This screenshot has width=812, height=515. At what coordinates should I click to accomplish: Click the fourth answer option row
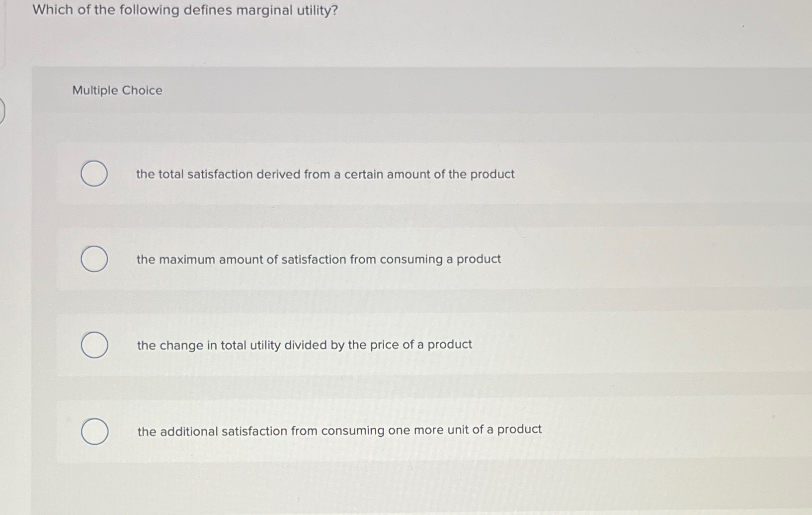point(398,431)
